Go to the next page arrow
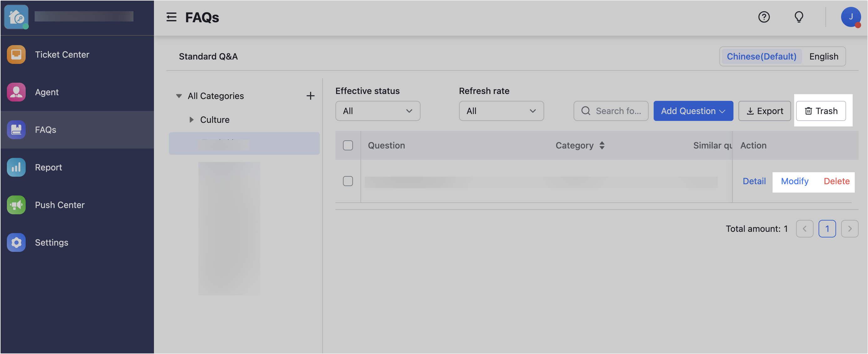Viewport: 868px width, 354px height. (x=850, y=229)
